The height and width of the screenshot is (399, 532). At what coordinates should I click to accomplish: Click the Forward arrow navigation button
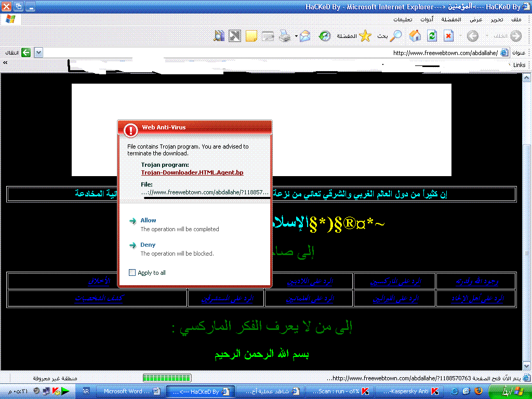(473, 36)
